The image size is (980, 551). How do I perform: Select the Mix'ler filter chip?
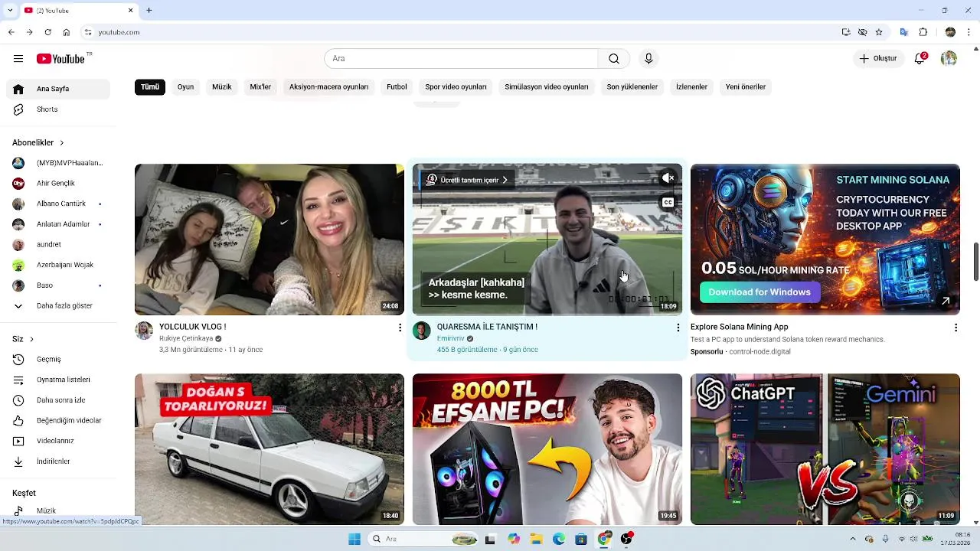[x=260, y=87]
